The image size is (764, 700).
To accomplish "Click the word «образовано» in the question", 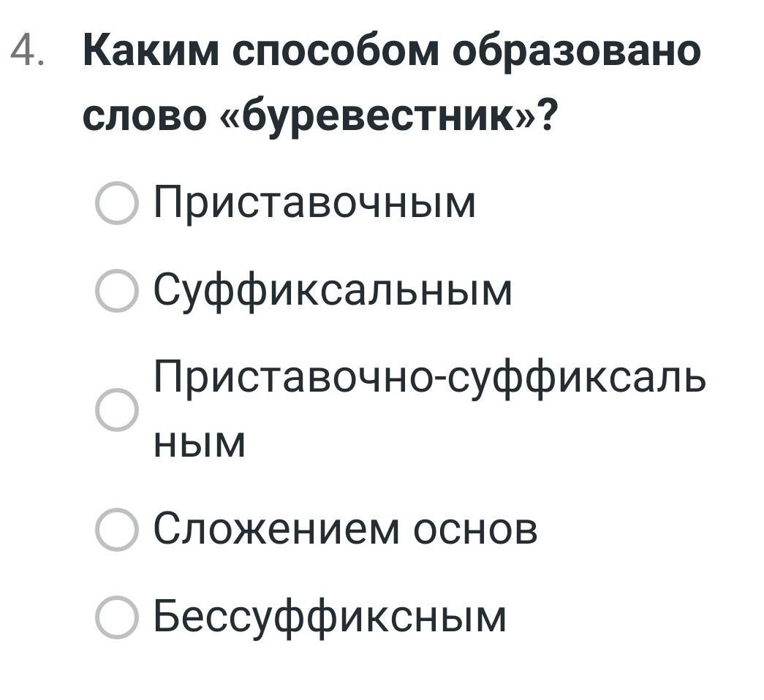I will 576,52.
